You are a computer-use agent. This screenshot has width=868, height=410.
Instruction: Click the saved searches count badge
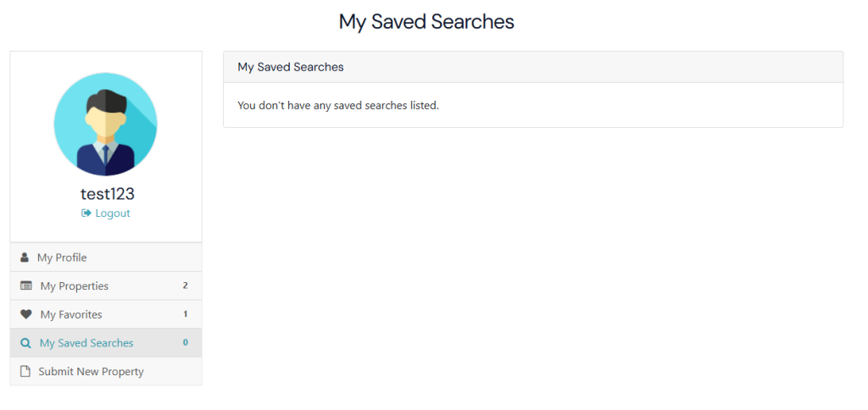pos(185,343)
